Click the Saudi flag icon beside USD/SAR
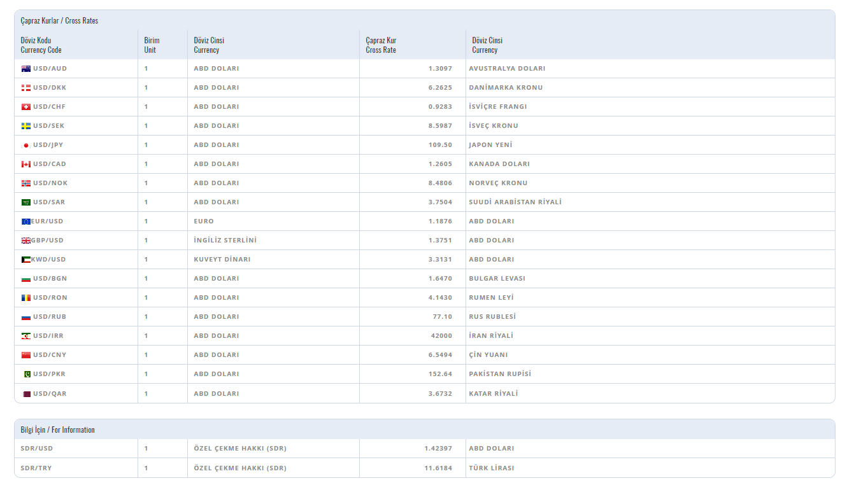This screenshot has height=490, width=868. [26, 202]
